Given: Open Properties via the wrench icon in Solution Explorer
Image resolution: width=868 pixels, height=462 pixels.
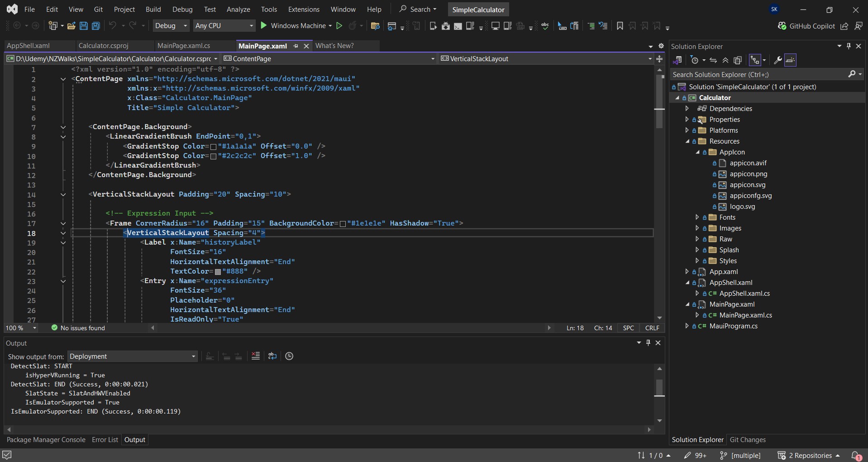Looking at the screenshot, I should [x=778, y=60].
